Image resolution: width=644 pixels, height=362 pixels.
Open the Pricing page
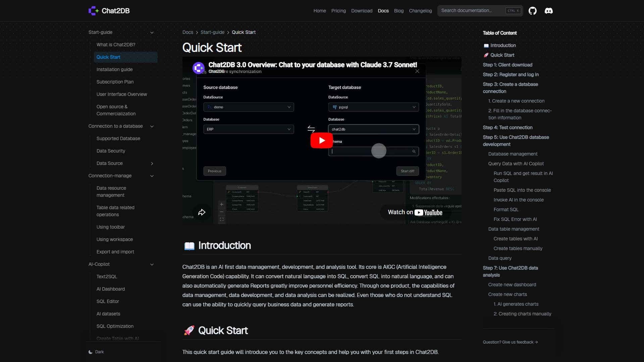338,11
